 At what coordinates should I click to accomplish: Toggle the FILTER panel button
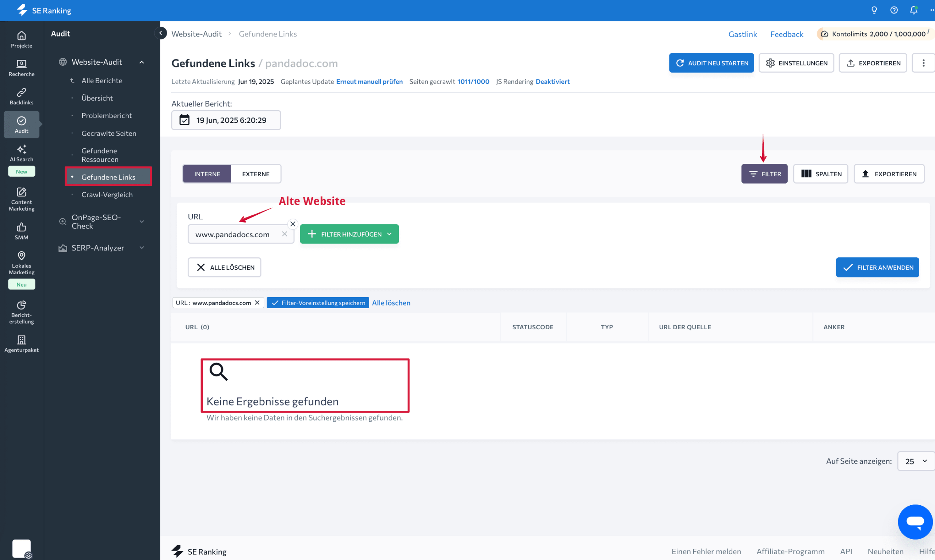[x=764, y=174]
